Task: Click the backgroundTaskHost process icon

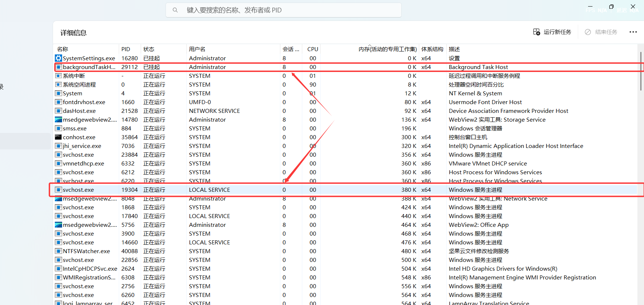Action: coord(58,67)
